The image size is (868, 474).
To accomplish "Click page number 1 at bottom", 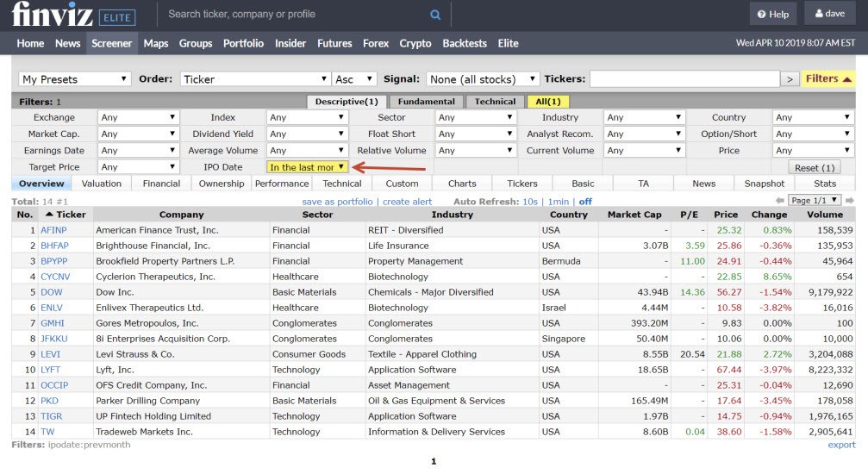I will 434,461.
